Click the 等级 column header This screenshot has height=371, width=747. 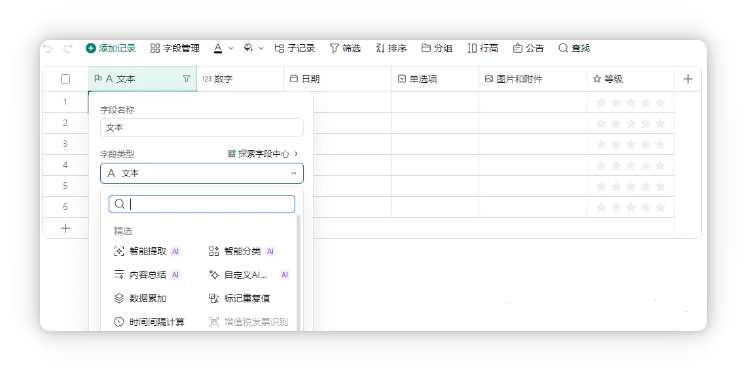[x=630, y=79]
